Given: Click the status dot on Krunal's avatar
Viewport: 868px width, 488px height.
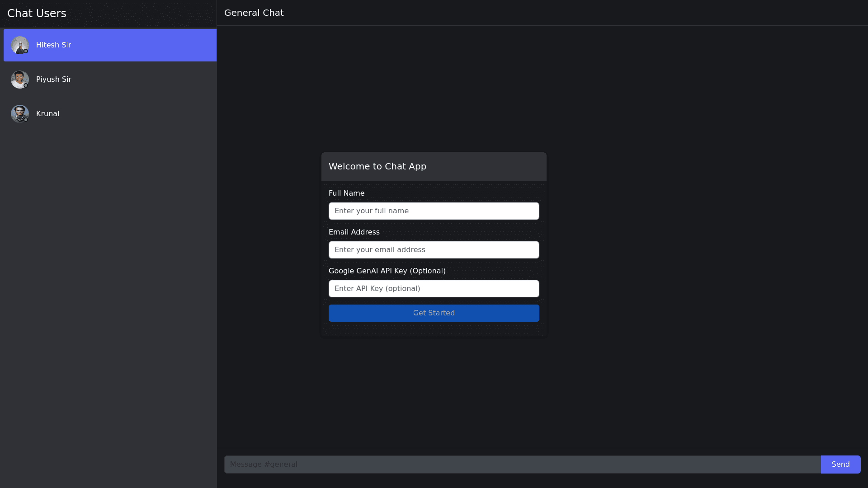Looking at the screenshot, I should 26,120.
